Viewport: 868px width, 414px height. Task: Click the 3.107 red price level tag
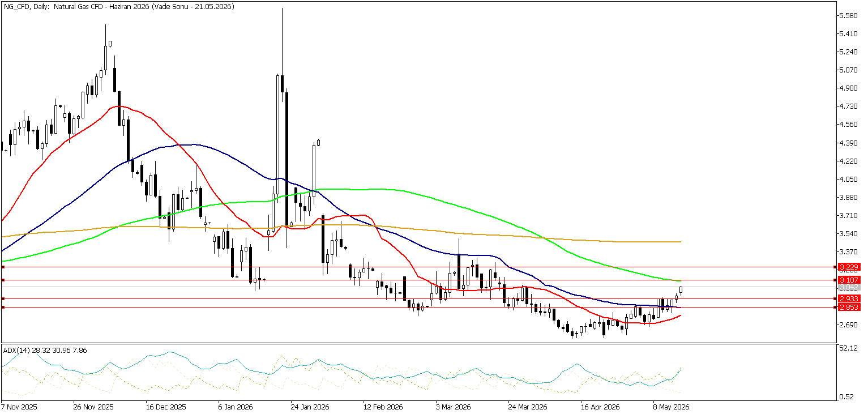tap(849, 280)
